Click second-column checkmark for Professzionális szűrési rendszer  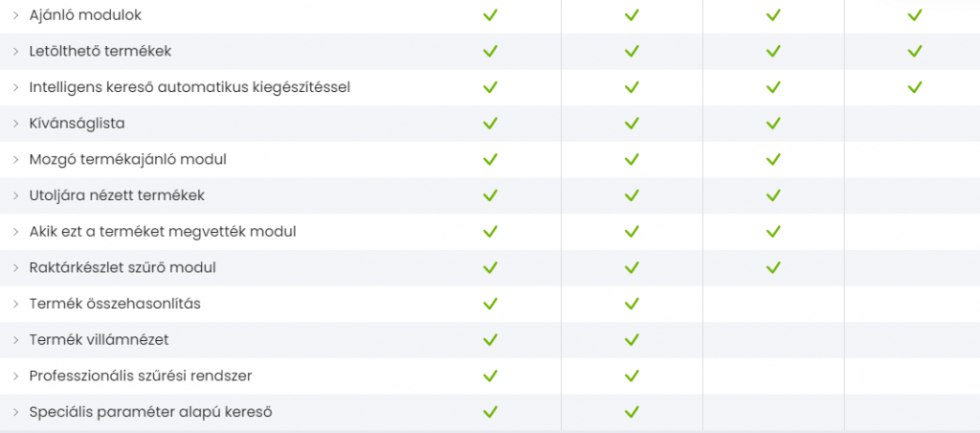click(x=632, y=376)
